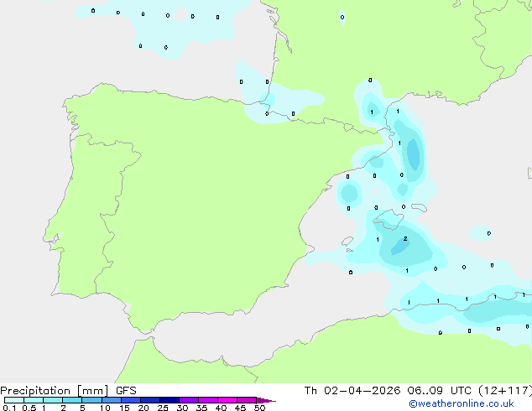Click the legend label '10'
This screenshot has height=411, width=532.
[105, 408]
